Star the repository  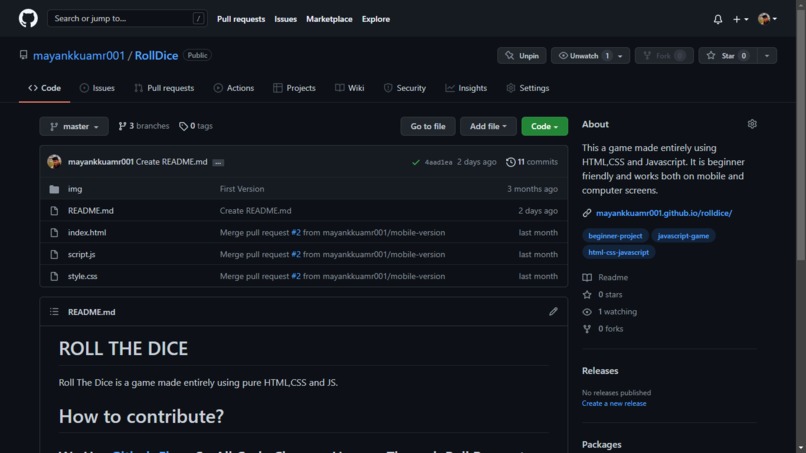pos(728,56)
